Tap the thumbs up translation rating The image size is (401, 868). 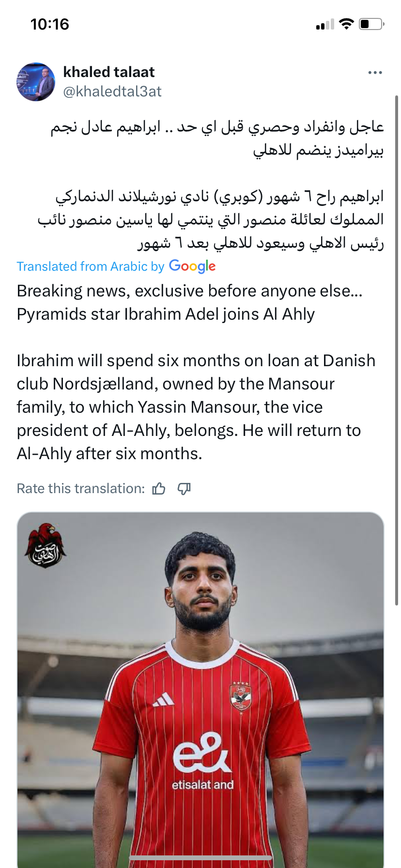click(159, 489)
